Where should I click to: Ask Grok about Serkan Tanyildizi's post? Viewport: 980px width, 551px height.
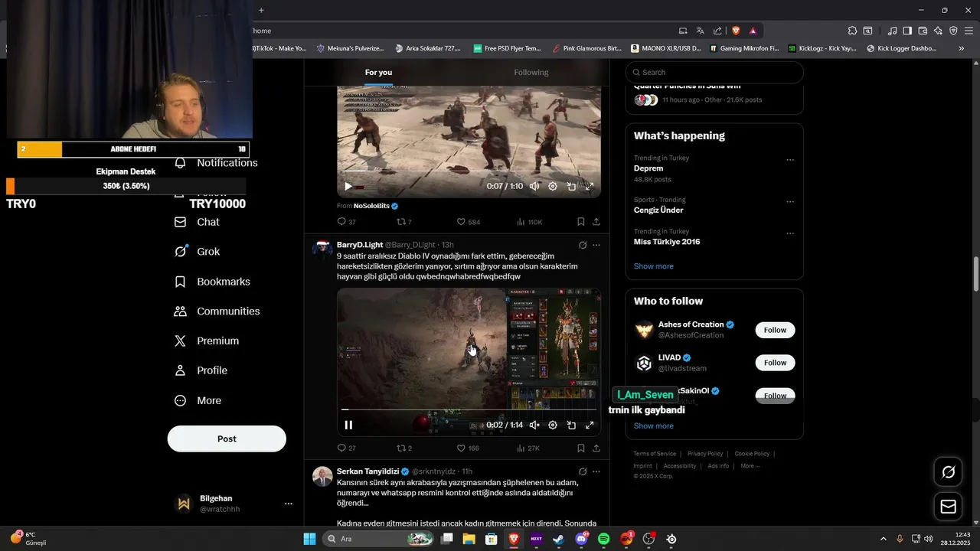click(x=583, y=471)
